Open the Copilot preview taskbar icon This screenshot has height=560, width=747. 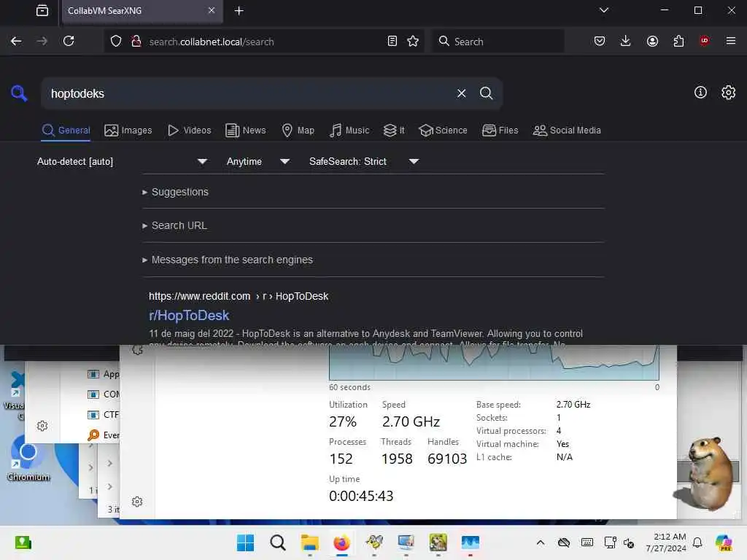click(724, 542)
